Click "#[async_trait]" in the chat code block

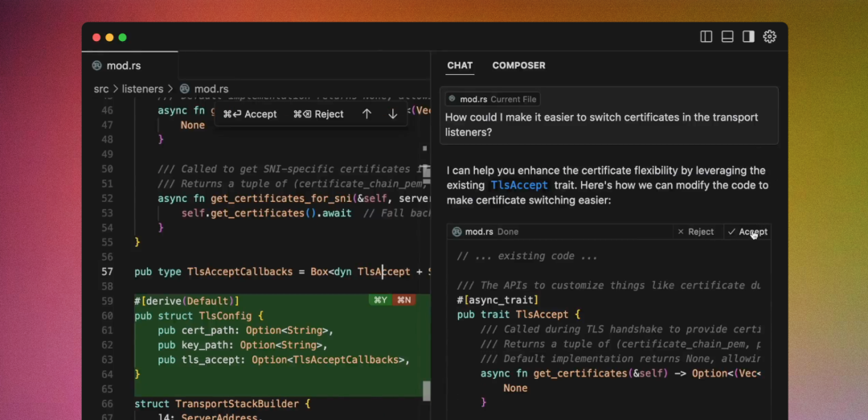click(497, 300)
